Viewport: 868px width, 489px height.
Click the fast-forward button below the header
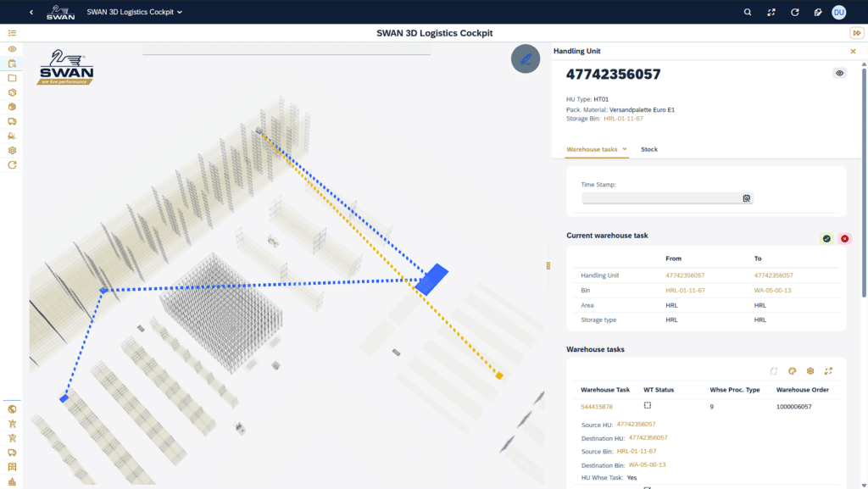[x=856, y=33]
